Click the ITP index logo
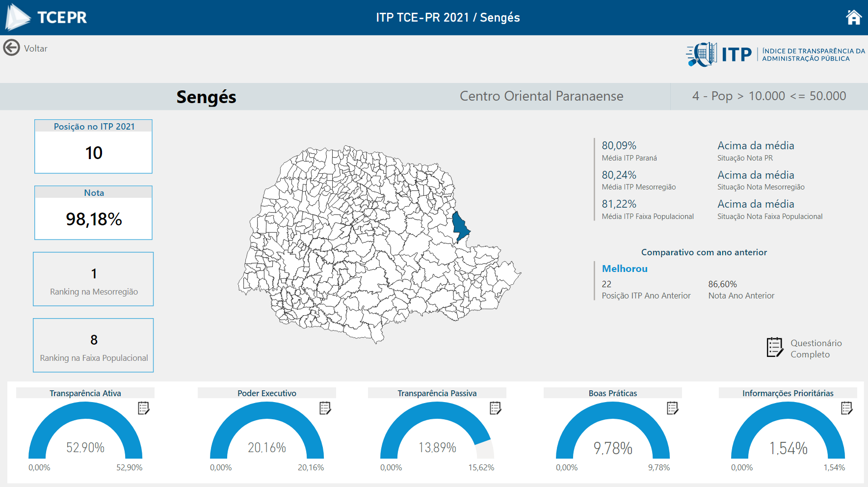 coord(775,54)
